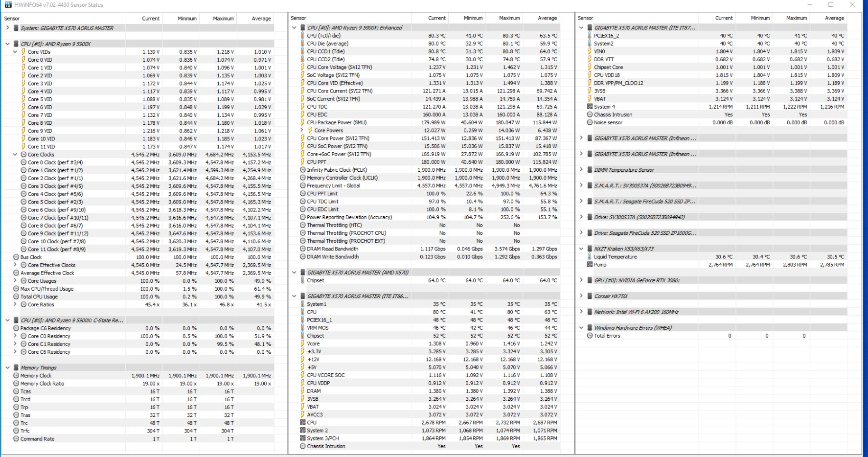The width and height of the screenshot is (868, 457).
Task: Click the thermometer icon beside Liquid Temperature
Action: pyautogui.click(x=590, y=257)
